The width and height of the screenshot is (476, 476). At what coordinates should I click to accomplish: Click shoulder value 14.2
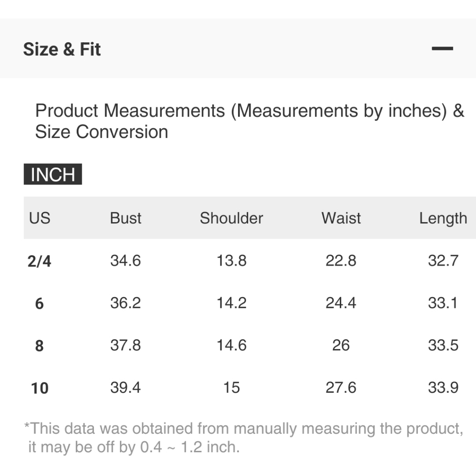pyautogui.click(x=231, y=303)
